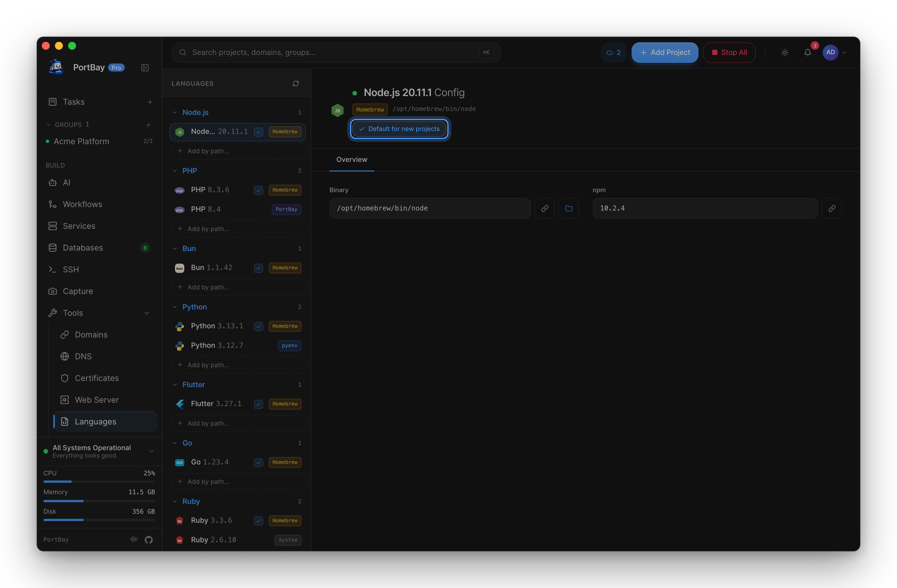Click the Stop All button
Screen dimensions: 897x588
coord(729,53)
